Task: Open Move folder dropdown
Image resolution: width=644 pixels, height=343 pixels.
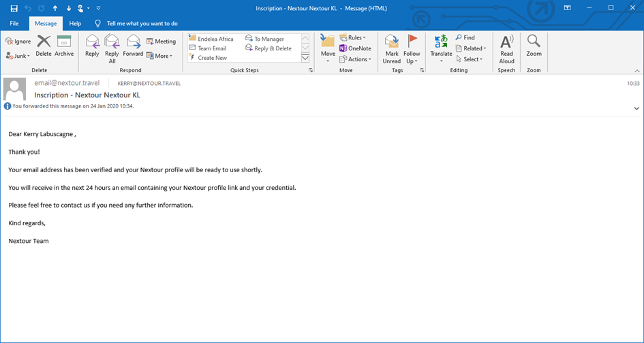Action: coord(328,49)
